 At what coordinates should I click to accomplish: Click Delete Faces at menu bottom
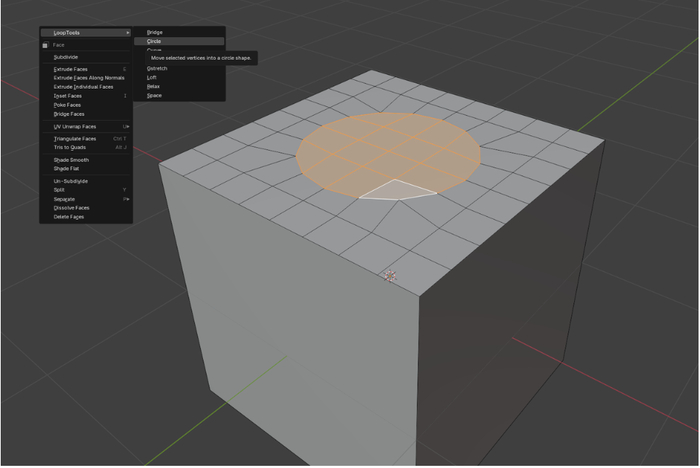[x=68, y=217]
